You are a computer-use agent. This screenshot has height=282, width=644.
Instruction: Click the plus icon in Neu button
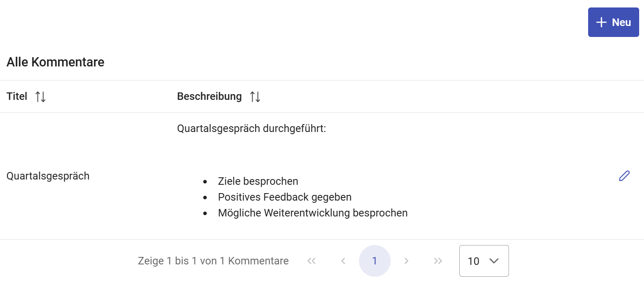[x=601, y=22]
